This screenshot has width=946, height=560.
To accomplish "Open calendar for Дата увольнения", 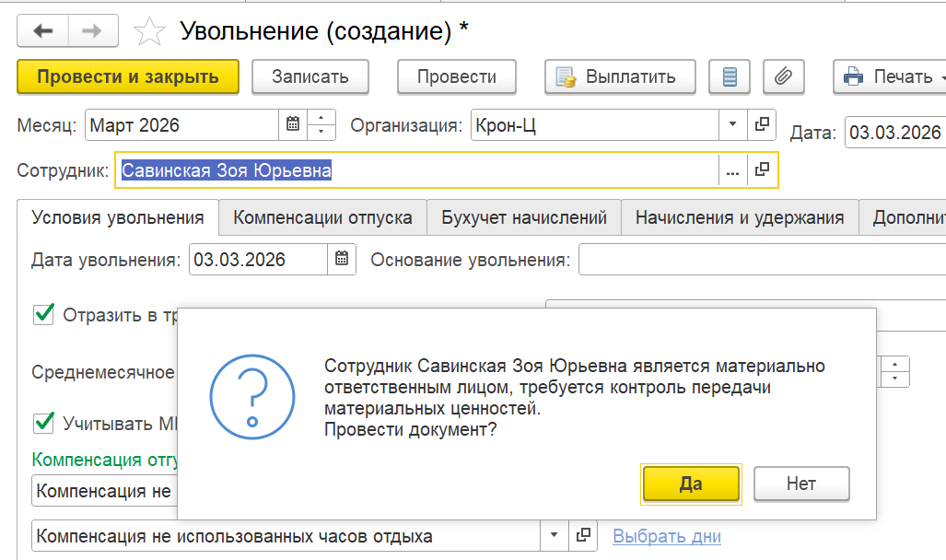I will pyautogui.click(x=342, y=260).
